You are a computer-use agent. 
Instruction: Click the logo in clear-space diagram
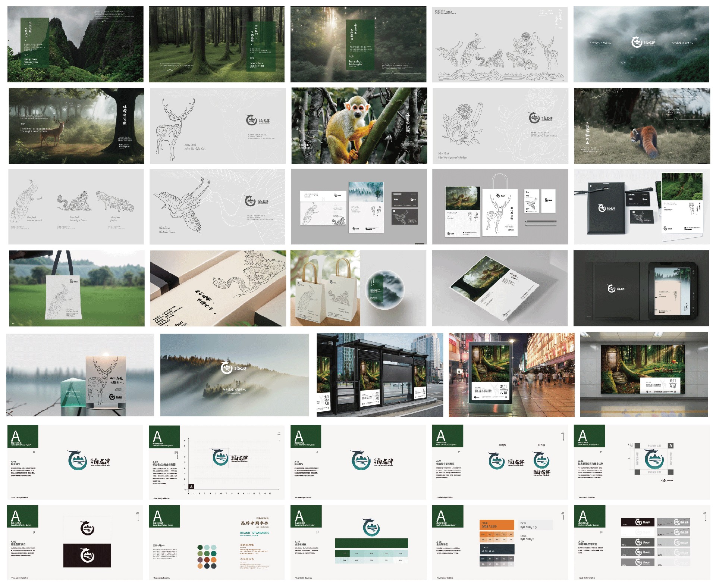(x=654, y=459)
